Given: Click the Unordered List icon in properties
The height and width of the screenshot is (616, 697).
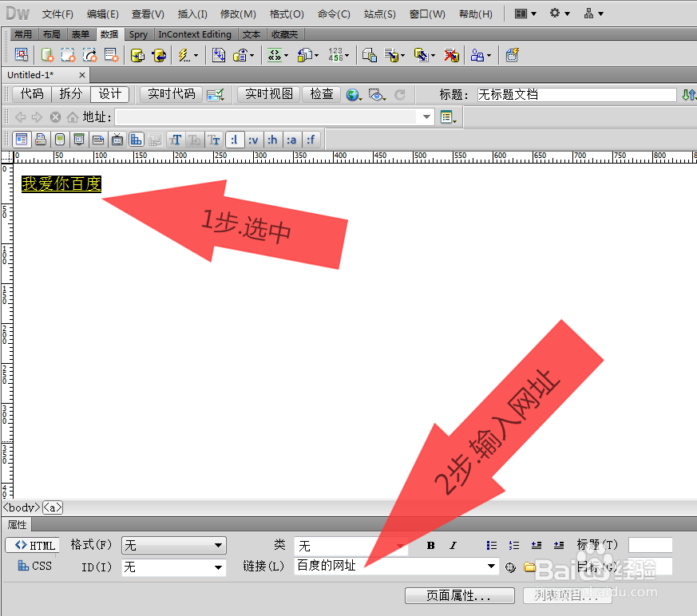Looking at the screenshot, I should point(492,546).
